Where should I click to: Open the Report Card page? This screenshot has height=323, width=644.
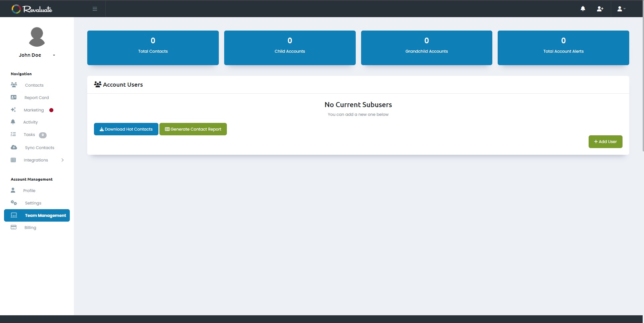pyautogui.click(x=37, y=98)
